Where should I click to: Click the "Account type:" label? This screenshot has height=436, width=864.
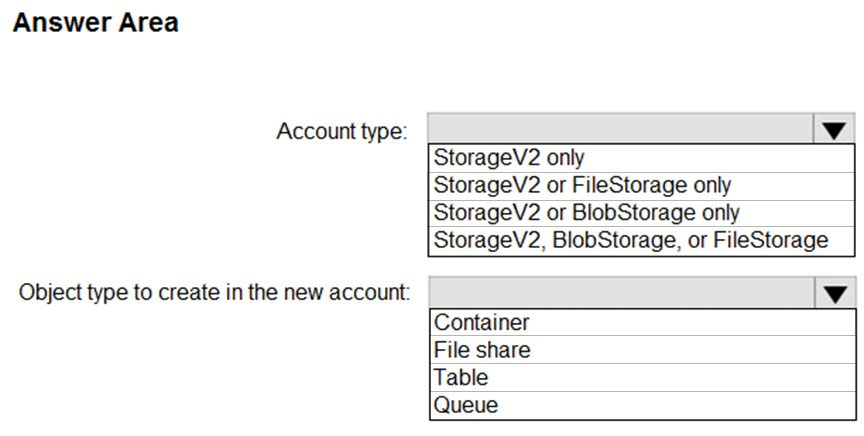342,131
